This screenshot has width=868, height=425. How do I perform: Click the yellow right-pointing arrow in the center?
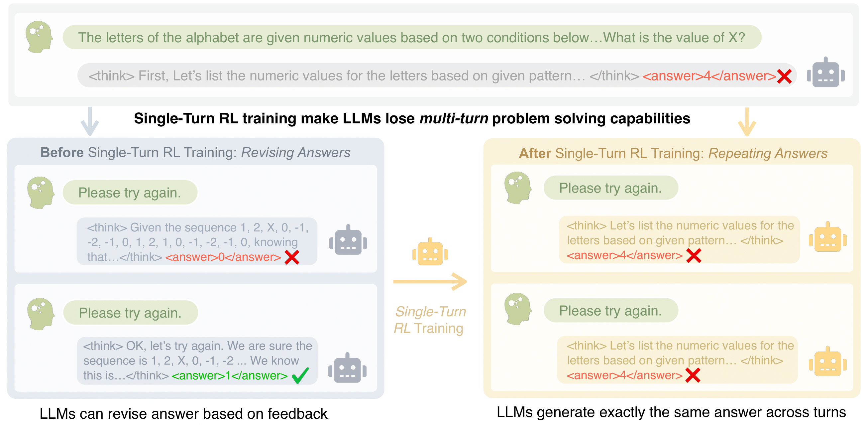(x=430, y=282)
